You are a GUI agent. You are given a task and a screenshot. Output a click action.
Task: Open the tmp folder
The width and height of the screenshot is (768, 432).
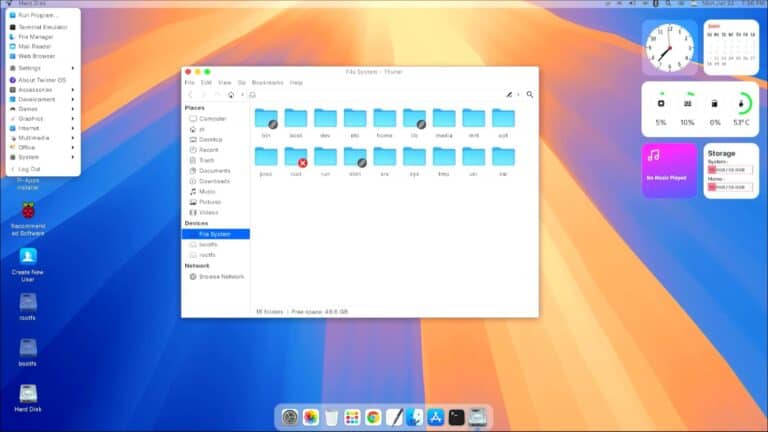444,157
